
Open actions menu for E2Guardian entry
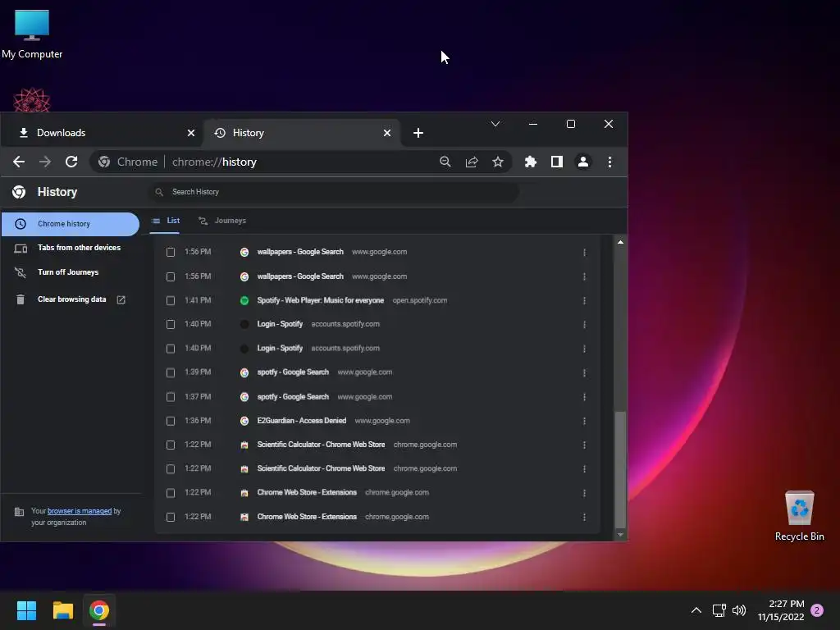tap(584, 421)
